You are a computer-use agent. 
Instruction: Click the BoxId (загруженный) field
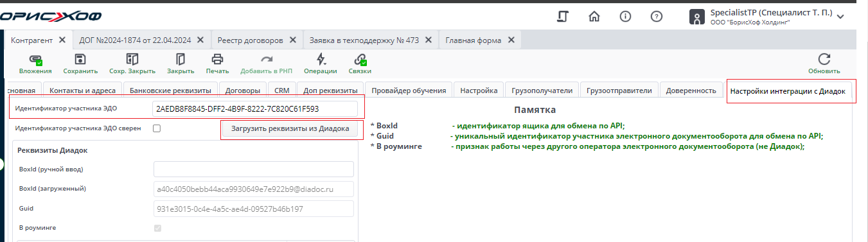pyautogui.click(x=254, y=189)
